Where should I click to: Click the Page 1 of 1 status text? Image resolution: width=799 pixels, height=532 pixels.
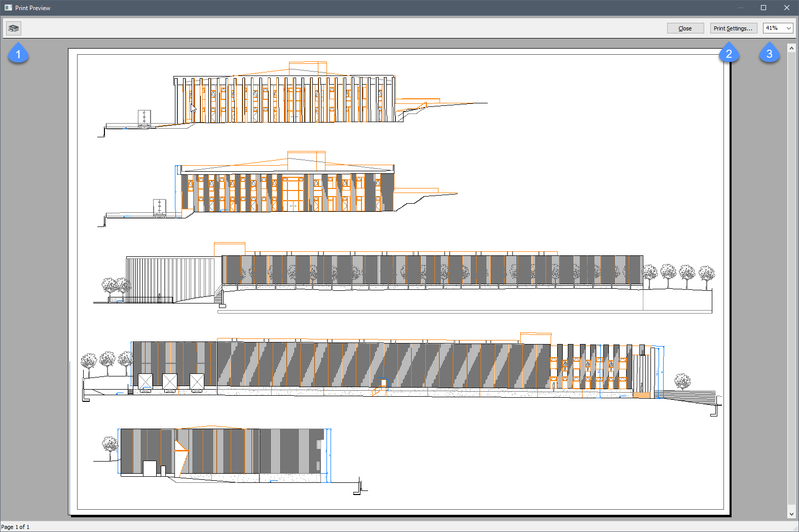tap(15, 527)
